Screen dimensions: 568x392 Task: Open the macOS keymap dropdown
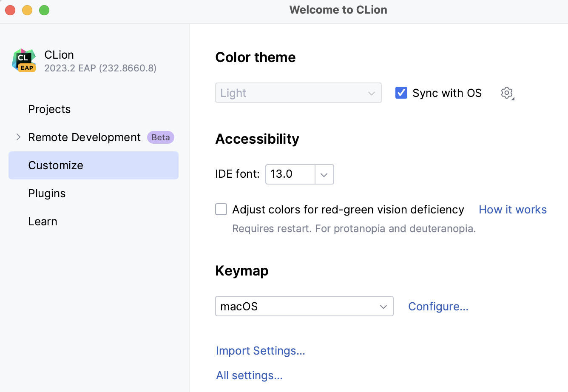(304, 306)
